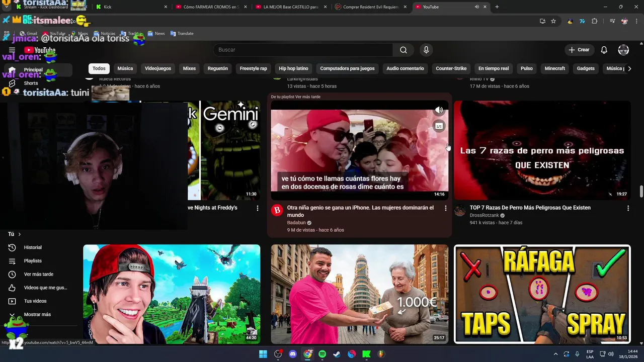644x362 pixels.
Task: Expand sidebar with Mostrar más
Action: (36, 315)
